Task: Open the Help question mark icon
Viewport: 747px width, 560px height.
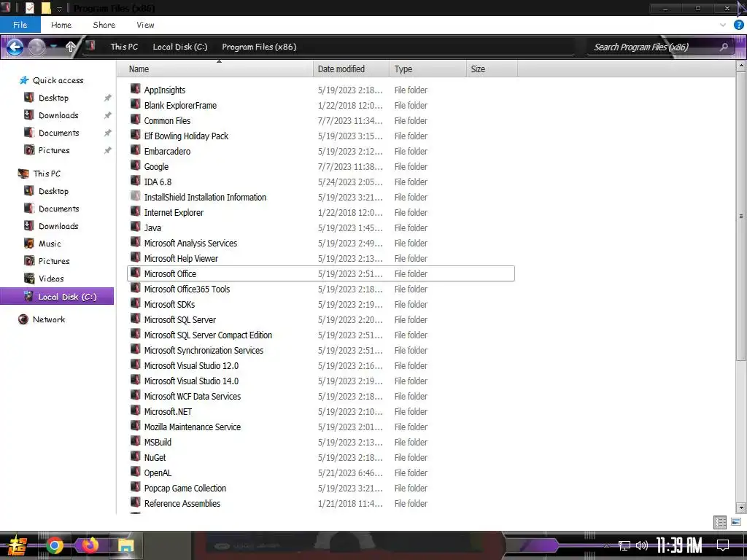Action: pos(738,25)
